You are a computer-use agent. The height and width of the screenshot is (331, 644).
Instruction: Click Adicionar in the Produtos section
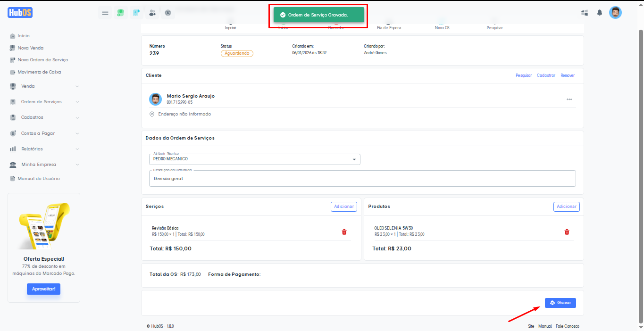pos(566,207)
